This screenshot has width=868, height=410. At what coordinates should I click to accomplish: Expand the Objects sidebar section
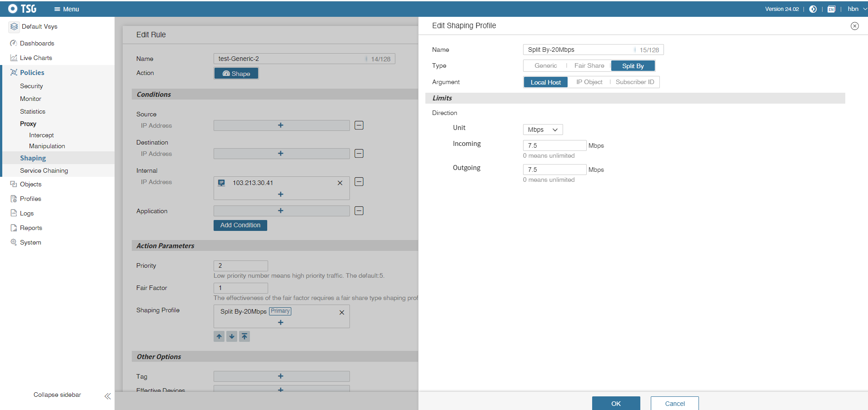[30, 185]
